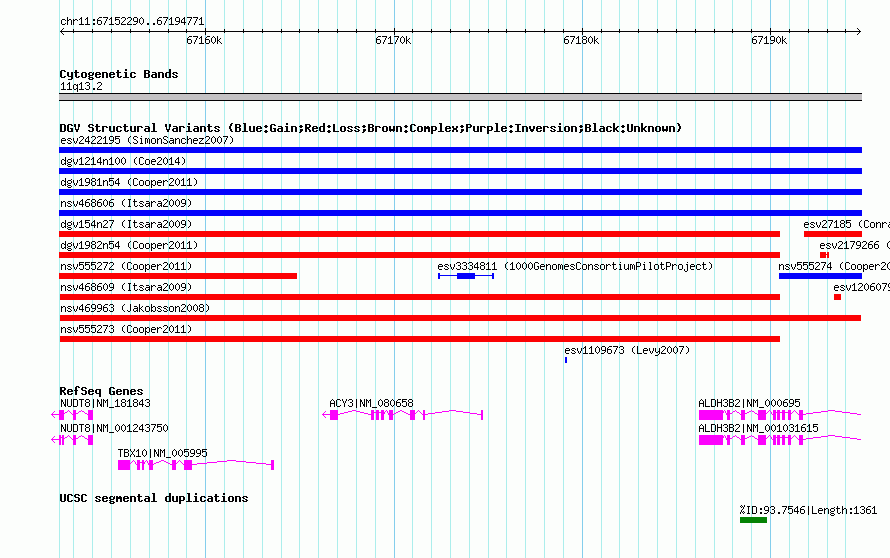Click the 67170k ruler tick label

(393, 40)
